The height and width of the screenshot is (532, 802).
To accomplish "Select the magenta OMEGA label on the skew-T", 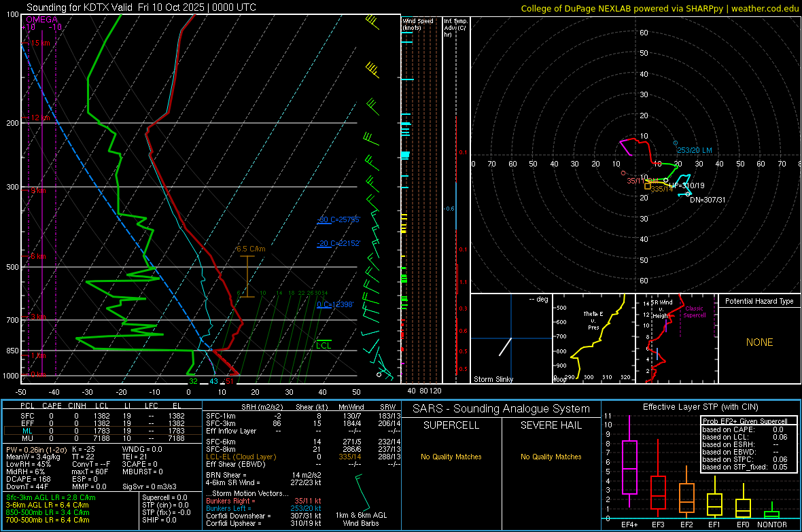I will [x=42, y=20].
